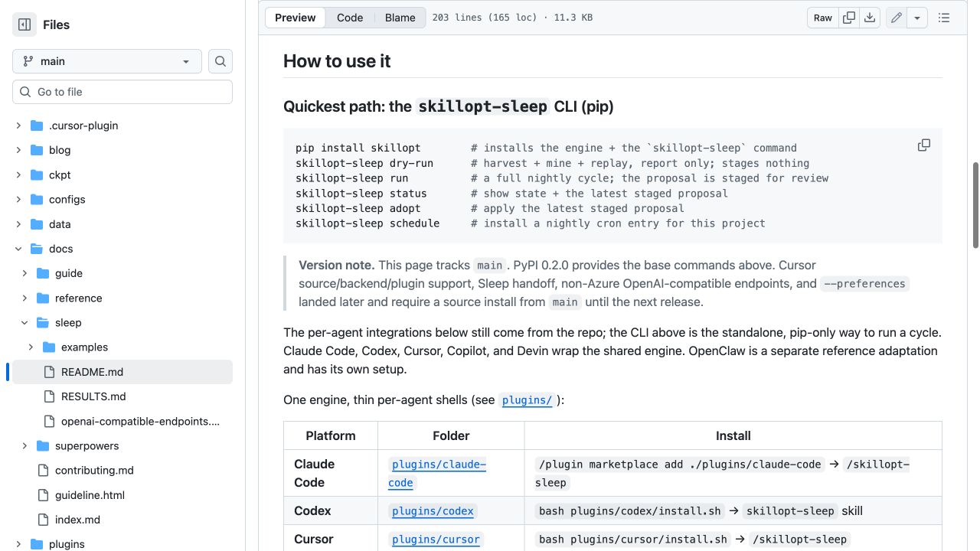This screenshot has width=980, height=551.
Task: Copy raw file contents icon
Action: tap(849, 18)
